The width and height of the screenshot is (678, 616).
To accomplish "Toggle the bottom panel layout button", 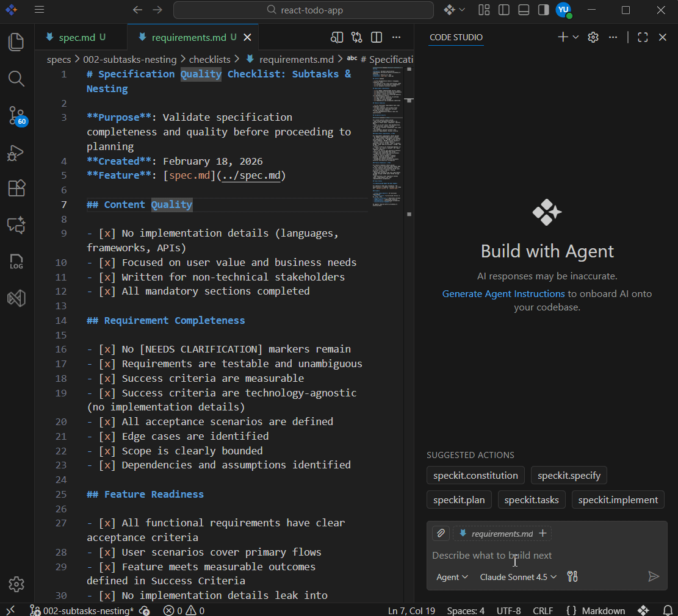I will point(524,10).
